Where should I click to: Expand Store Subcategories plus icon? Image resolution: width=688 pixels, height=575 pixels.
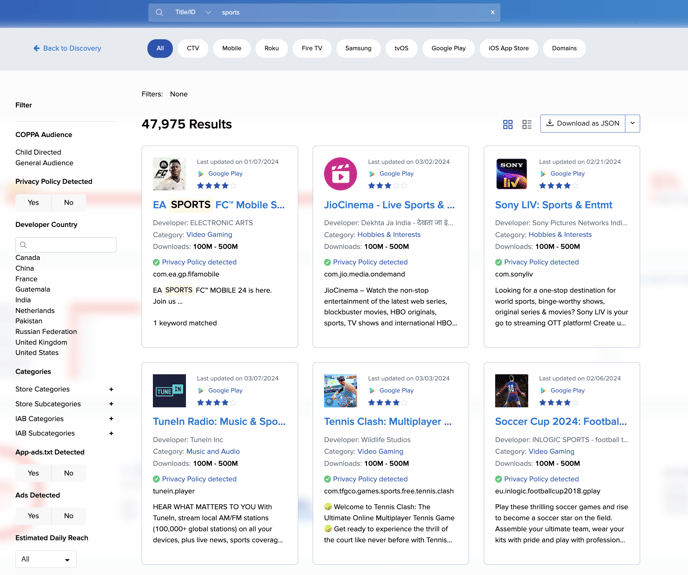click(x=111, y=404)
